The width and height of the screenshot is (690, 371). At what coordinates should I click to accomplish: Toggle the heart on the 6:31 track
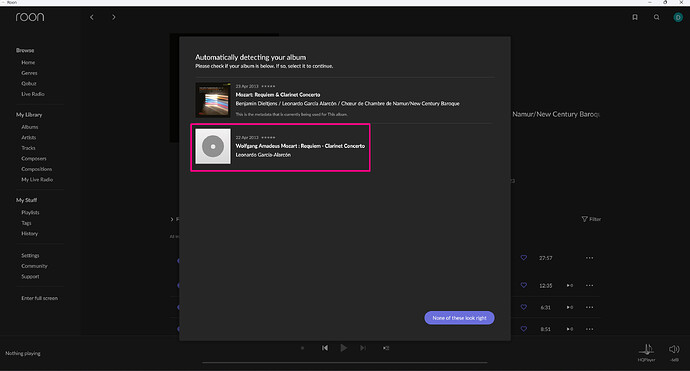524,307
